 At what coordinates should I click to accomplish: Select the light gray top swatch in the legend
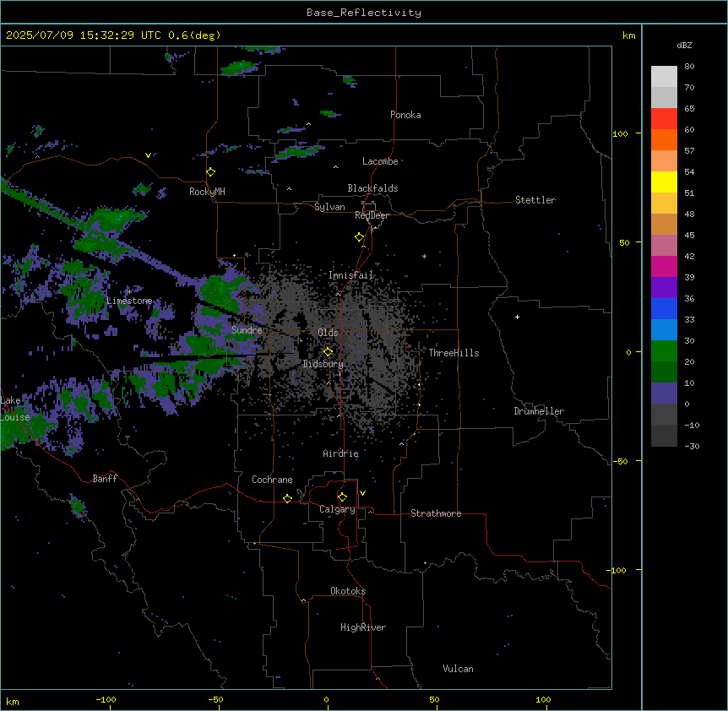(x=664, y=76)
